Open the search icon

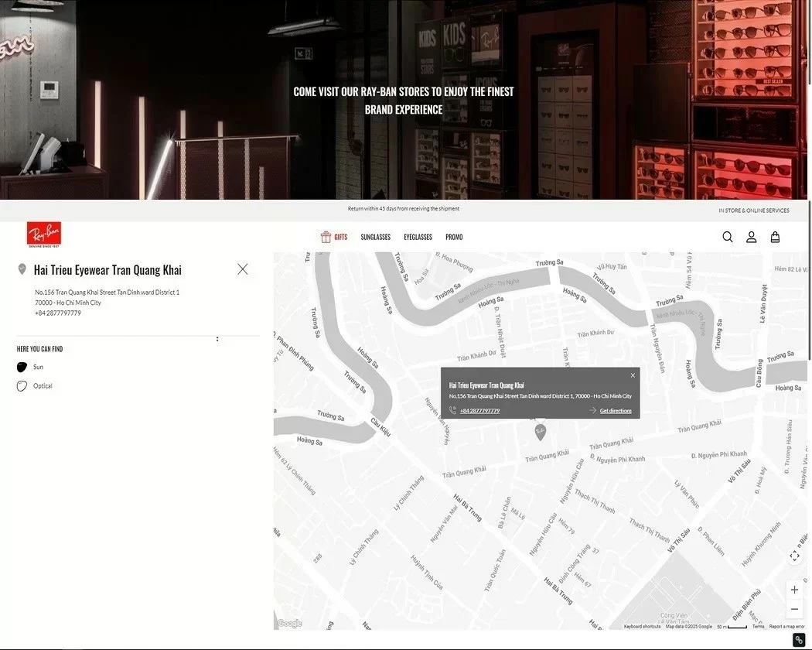coord(727,236)
